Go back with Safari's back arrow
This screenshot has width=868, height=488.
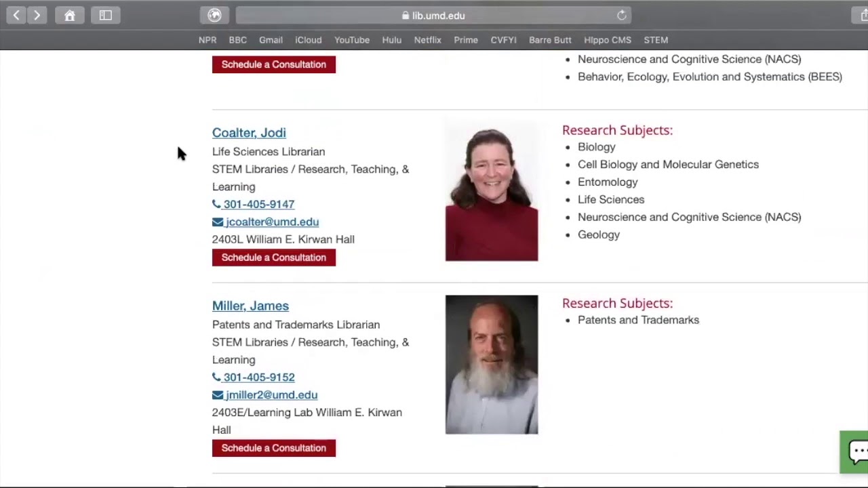16,15
